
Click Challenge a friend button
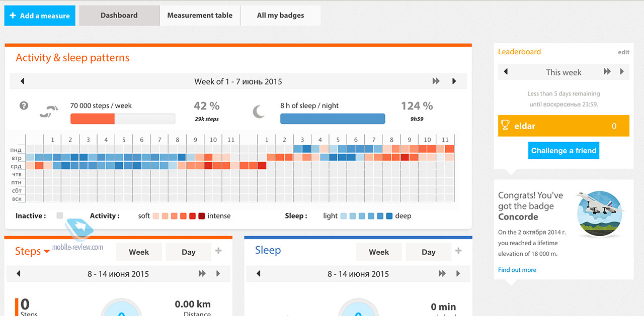click(563, 151)
